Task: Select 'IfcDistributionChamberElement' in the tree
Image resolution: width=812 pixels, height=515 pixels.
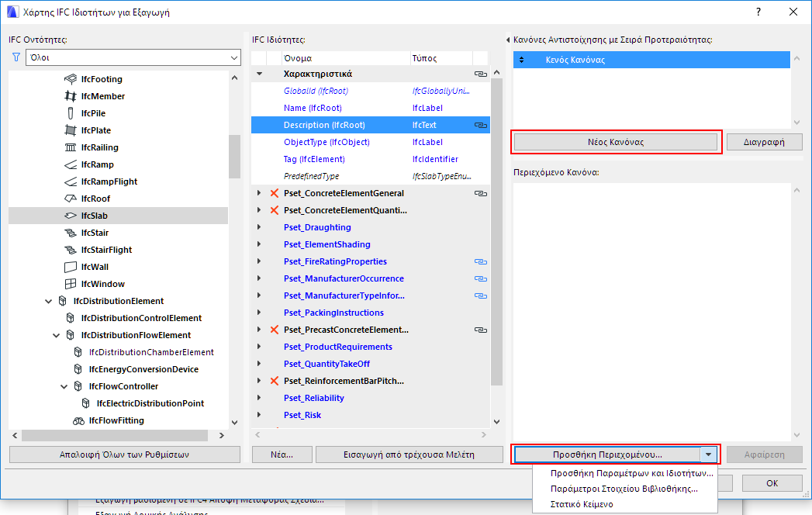Action: coord(151,352)
